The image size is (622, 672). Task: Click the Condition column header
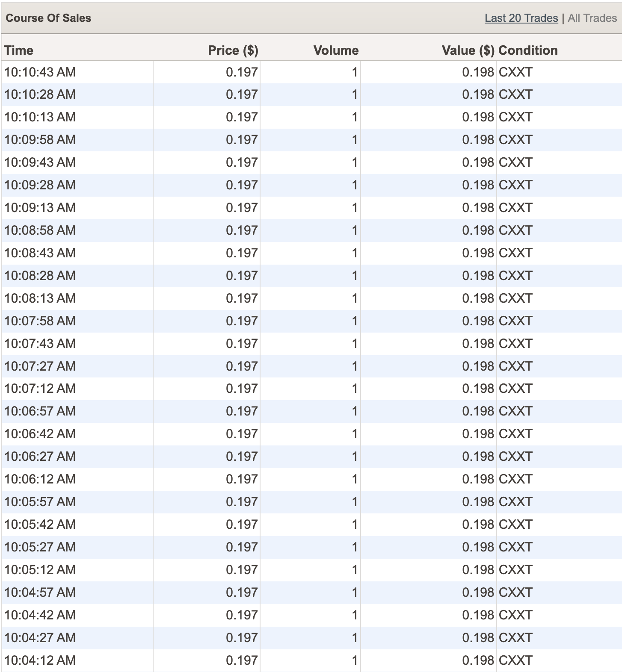point(528,50)
